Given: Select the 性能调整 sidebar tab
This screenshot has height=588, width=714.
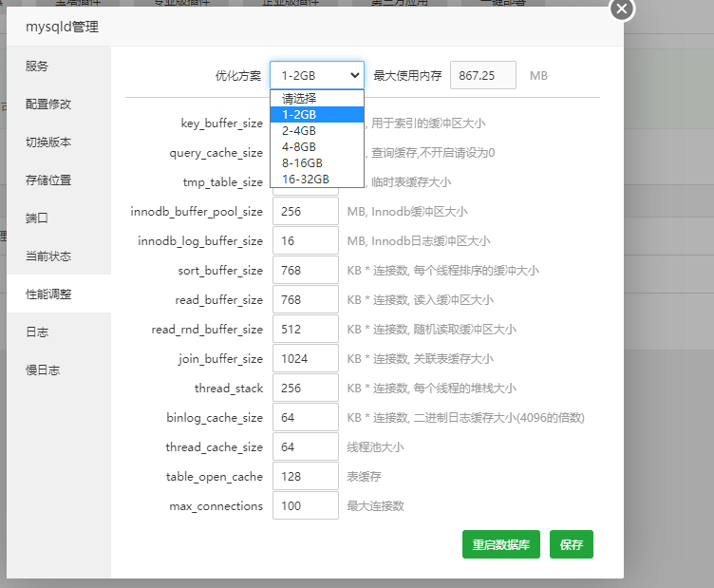Looking at the screenshot, I should point(59,294).
